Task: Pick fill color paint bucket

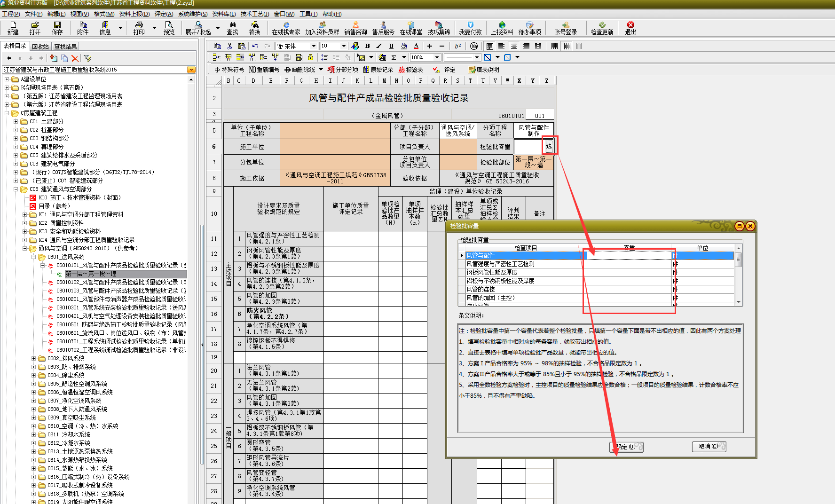Action: 404,46
